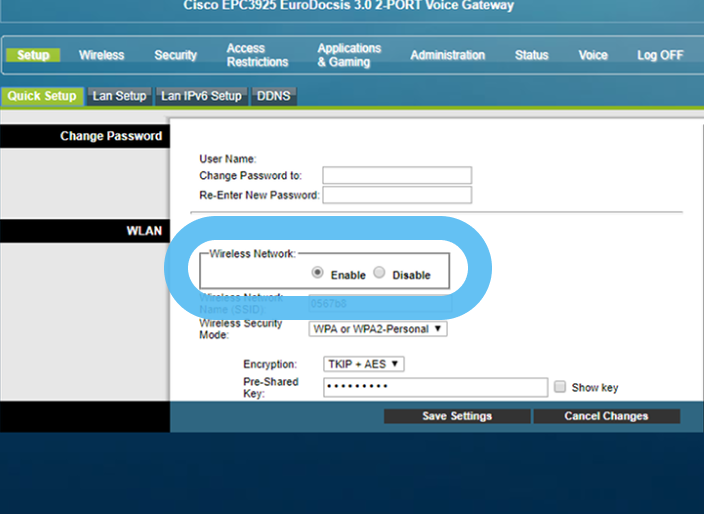
Task: Check the Show key checkbox
Action: (x=560, y=387)
